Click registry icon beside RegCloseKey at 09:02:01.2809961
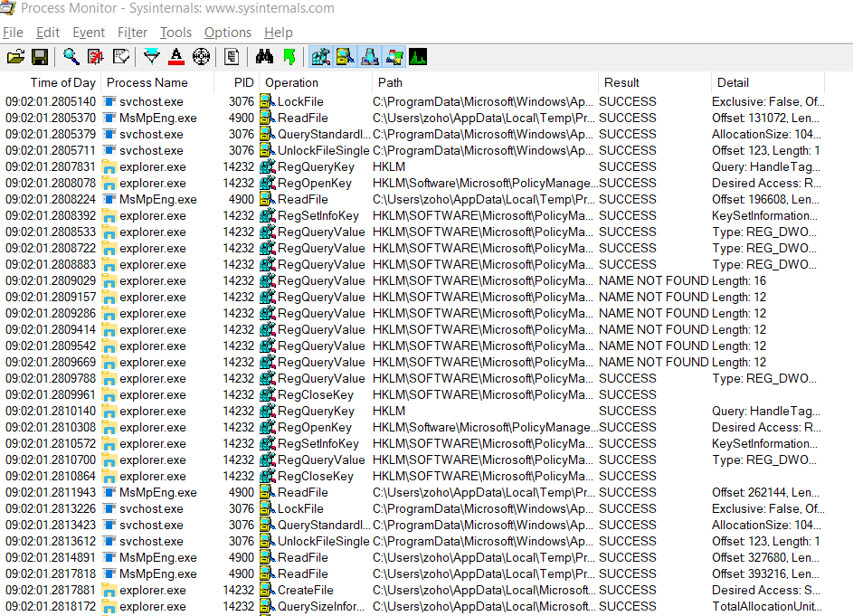 (267, 394)
